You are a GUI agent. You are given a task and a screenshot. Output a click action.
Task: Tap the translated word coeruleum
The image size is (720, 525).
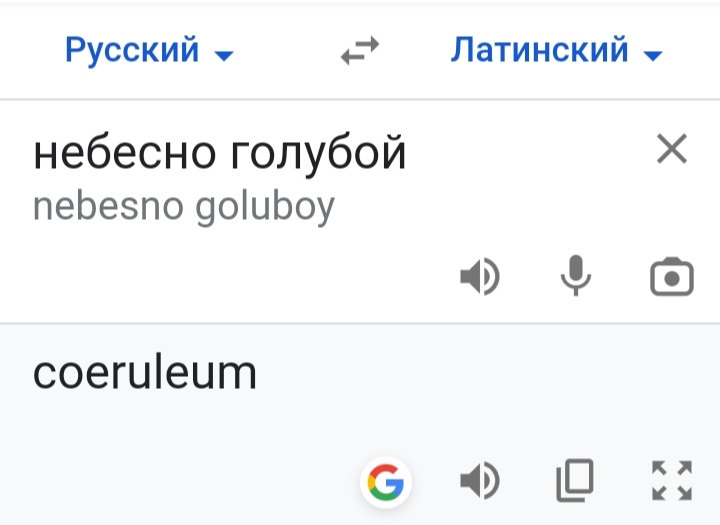[145, 373]
